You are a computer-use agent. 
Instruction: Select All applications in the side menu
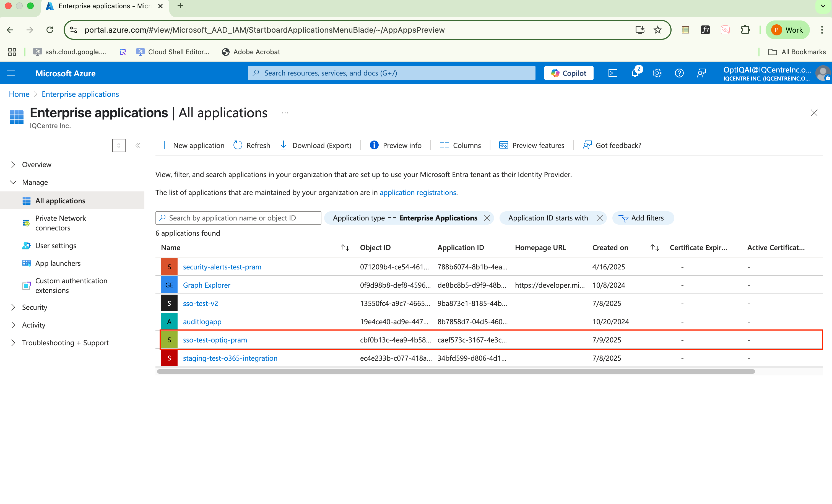72,200
